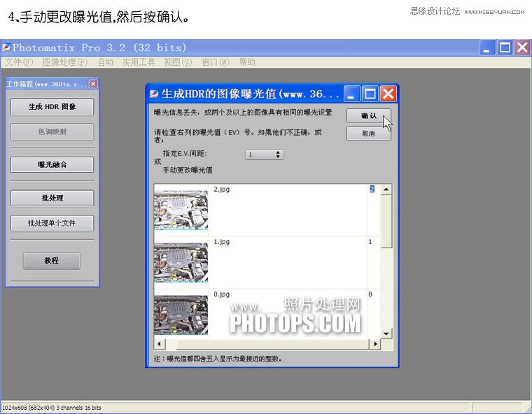Open the 实用工具 menu

coord(139,62)
